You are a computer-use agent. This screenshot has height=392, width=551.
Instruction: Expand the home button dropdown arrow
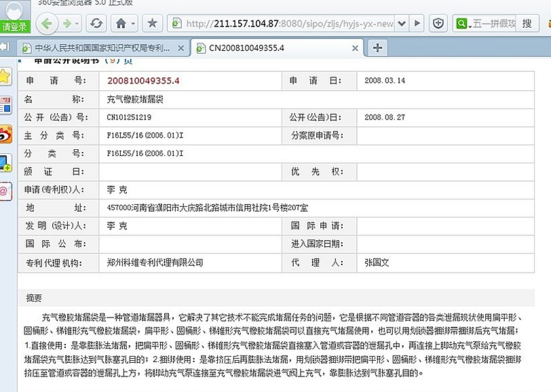tap(133, 23)
